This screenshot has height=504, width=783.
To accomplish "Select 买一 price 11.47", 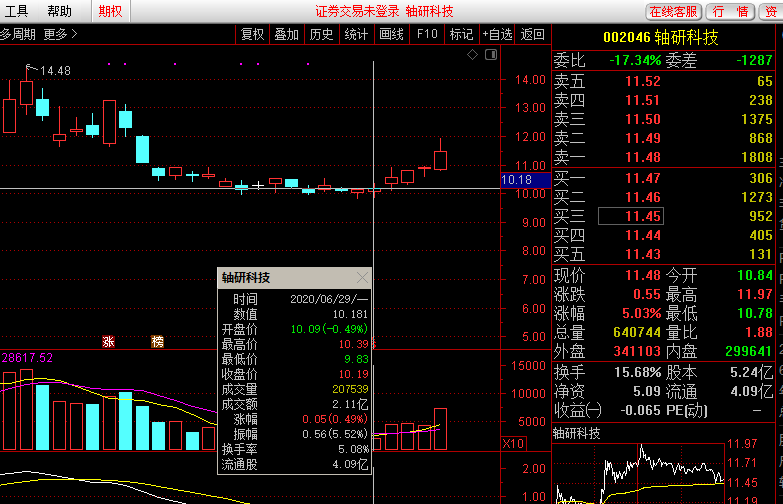I will [643, 178].
